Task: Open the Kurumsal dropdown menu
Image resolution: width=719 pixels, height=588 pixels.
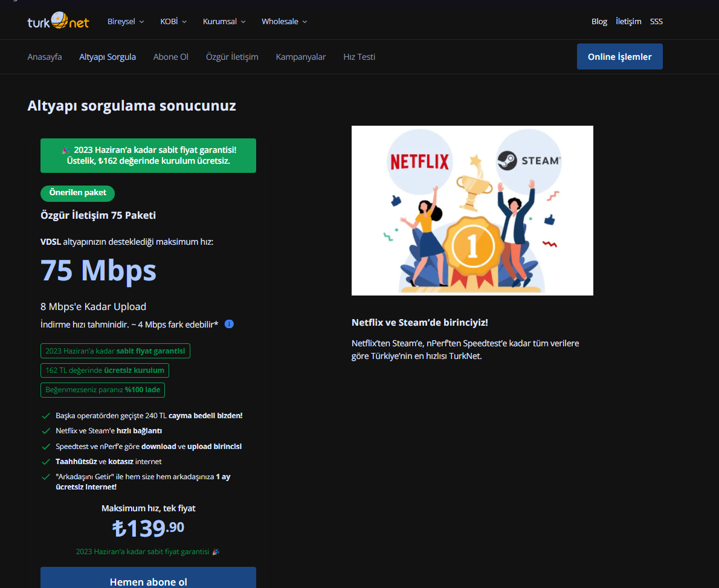Action: click(224, 22)
